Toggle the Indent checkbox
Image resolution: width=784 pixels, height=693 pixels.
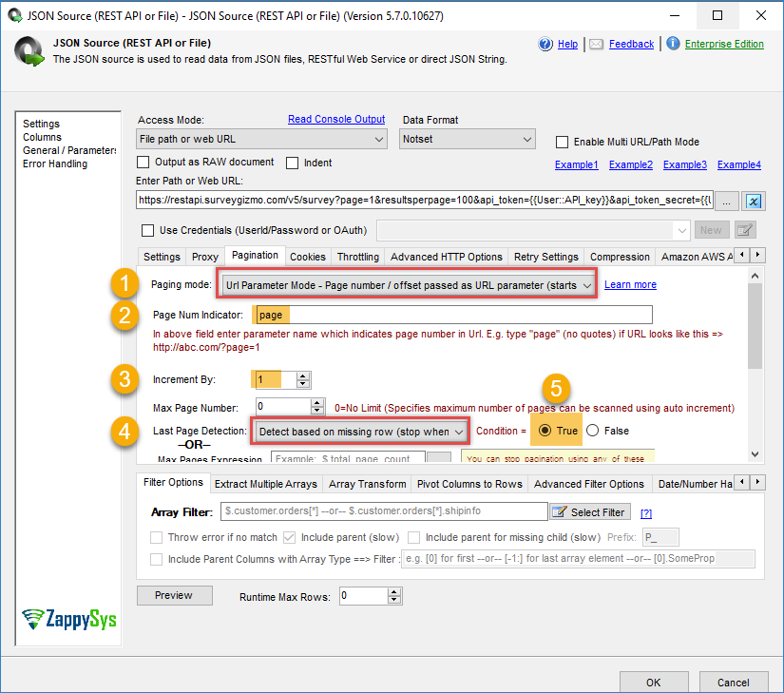pos(292,163)
